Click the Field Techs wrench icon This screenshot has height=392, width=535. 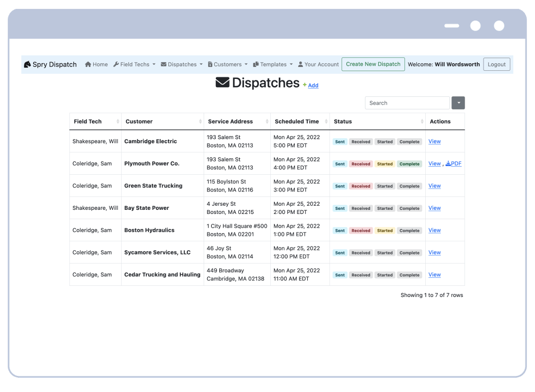(116, 64)
